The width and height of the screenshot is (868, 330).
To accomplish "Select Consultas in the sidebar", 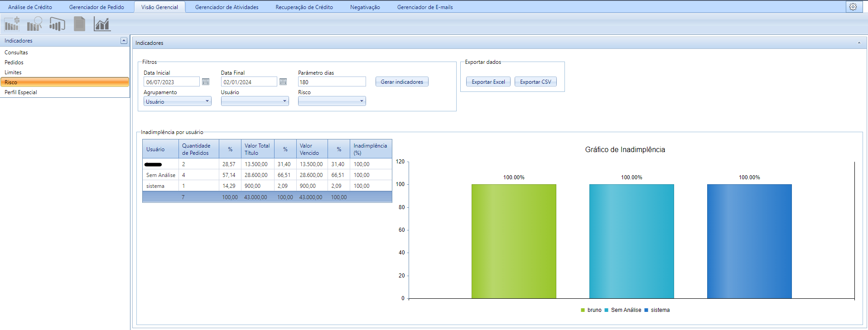I will pyautogui.click(x=65, y=53).
